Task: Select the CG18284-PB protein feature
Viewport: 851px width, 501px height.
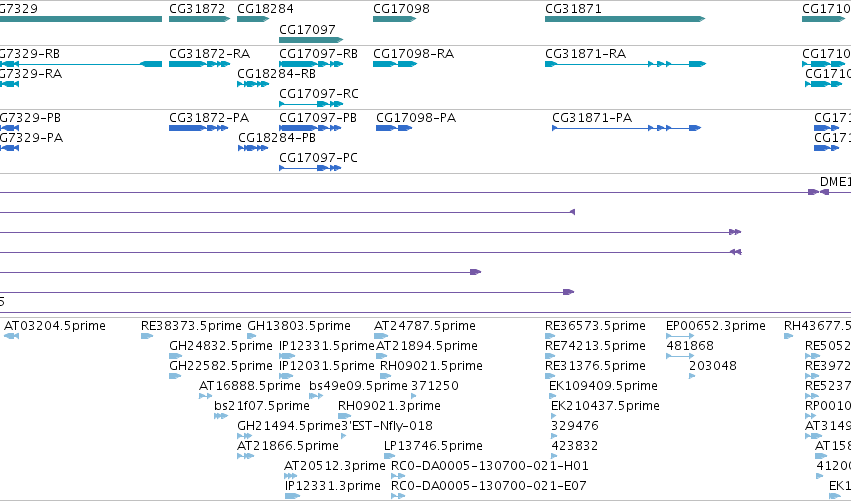Action: coord(253,148)
